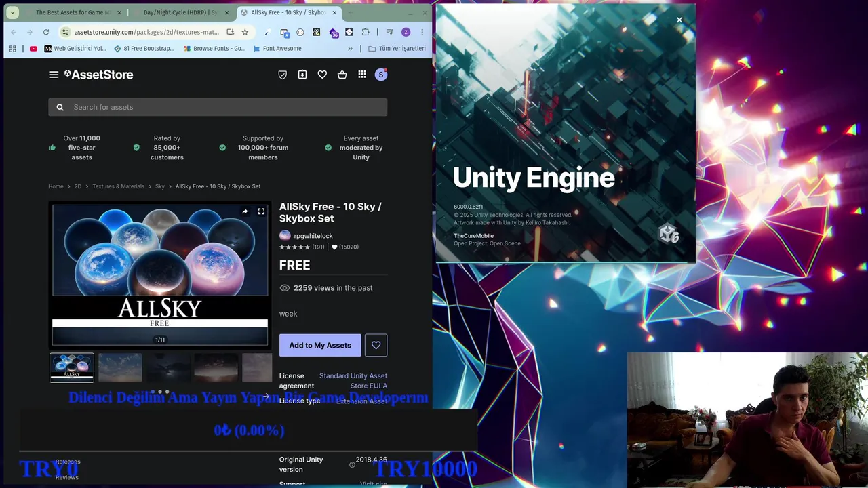868x488 pixels.
Task: Open Chrome profile avatar Z
Action: pos(406,32)
